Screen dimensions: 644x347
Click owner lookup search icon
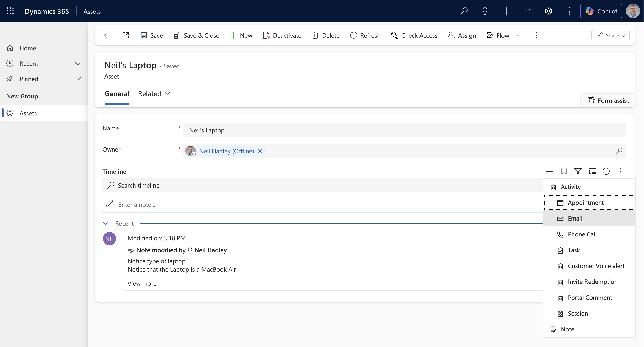619,151
